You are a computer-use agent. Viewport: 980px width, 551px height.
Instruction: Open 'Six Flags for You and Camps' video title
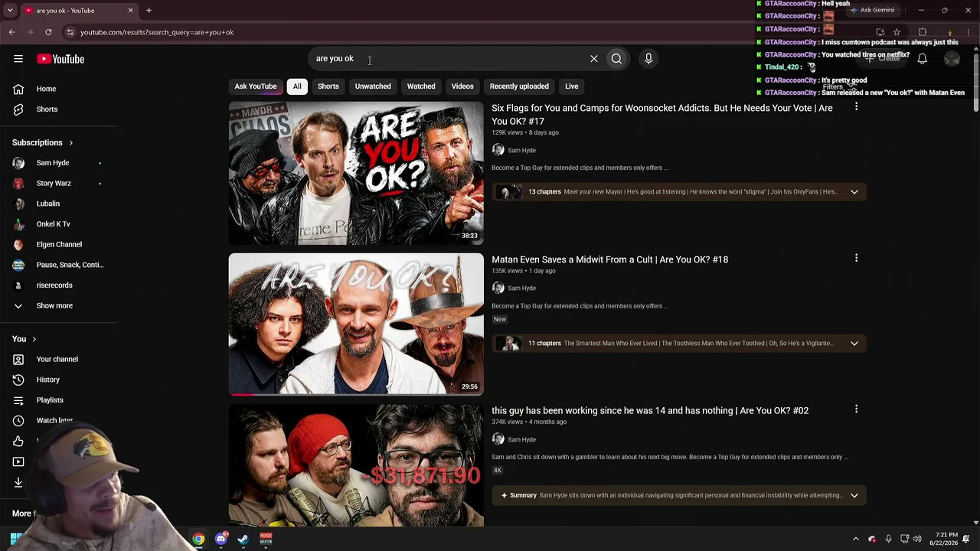point(662,115)
